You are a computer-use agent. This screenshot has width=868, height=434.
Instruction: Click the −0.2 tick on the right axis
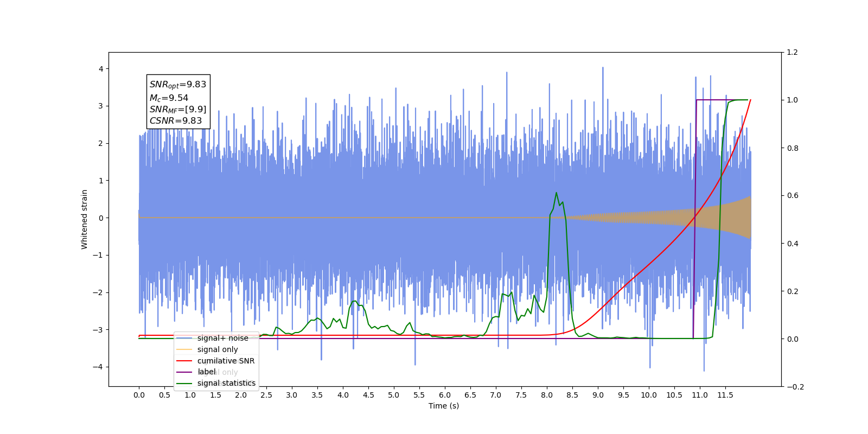[x=795, y=387]
